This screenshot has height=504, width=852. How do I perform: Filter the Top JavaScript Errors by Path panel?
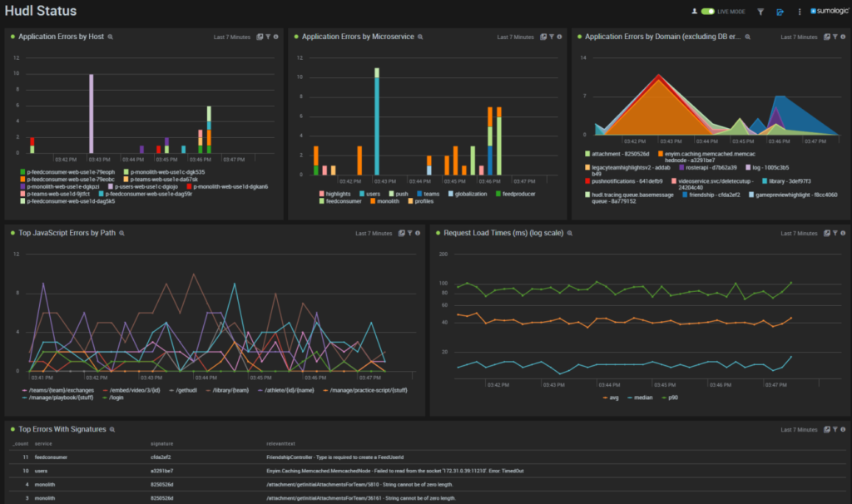(409, 233)
